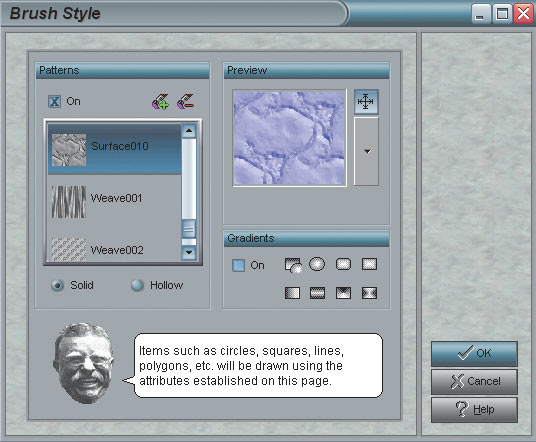The image size is (536, 442).
Task: Choose the circular radial gradient icon
Action: 317,264
